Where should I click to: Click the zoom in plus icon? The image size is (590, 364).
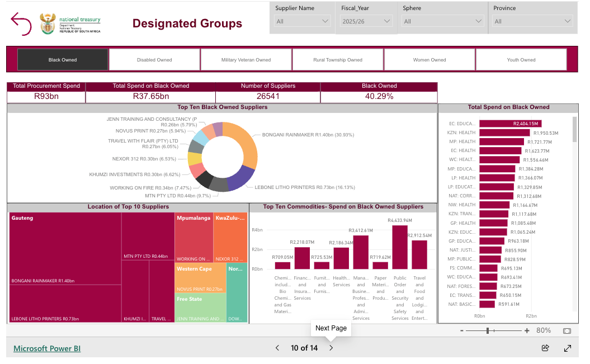point(527,330)
